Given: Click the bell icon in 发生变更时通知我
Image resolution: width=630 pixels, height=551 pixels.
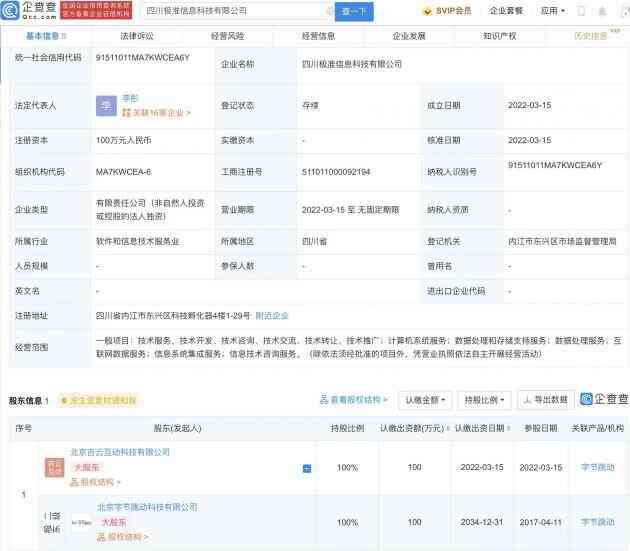Looking at the screenshot, I should [63, 400].
